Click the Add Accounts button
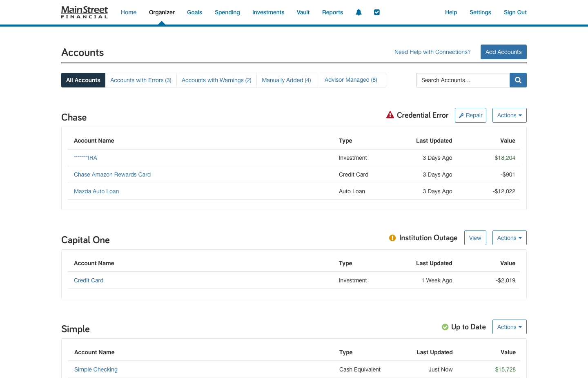 point(503,52)
